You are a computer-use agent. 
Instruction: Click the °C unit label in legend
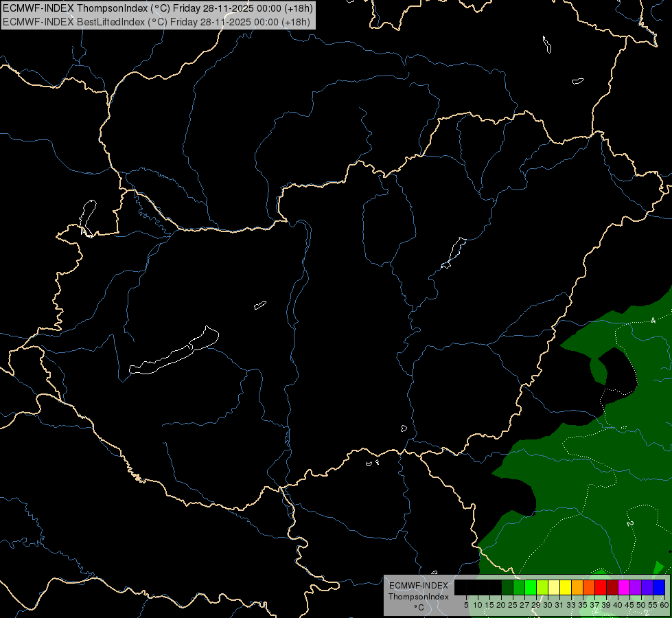pos(419,608)
